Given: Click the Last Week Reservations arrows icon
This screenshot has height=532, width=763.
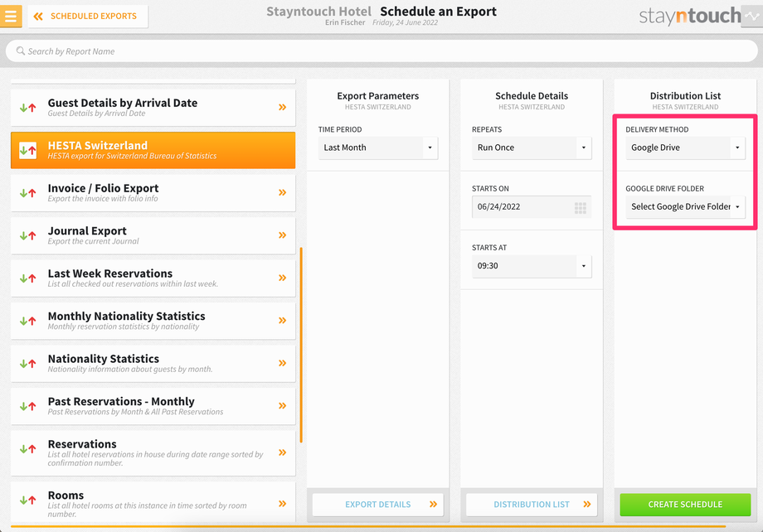Looking at the screenshot, I should 27,278.
